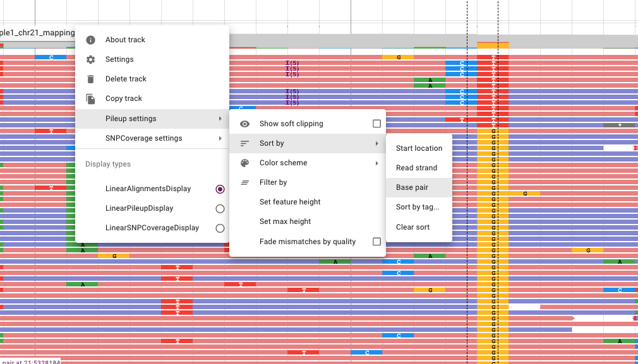The height and width of the screenshot is (364, 638).
Task: Click the gray read segment marked with an asterisk
Action: coord(619,125)
